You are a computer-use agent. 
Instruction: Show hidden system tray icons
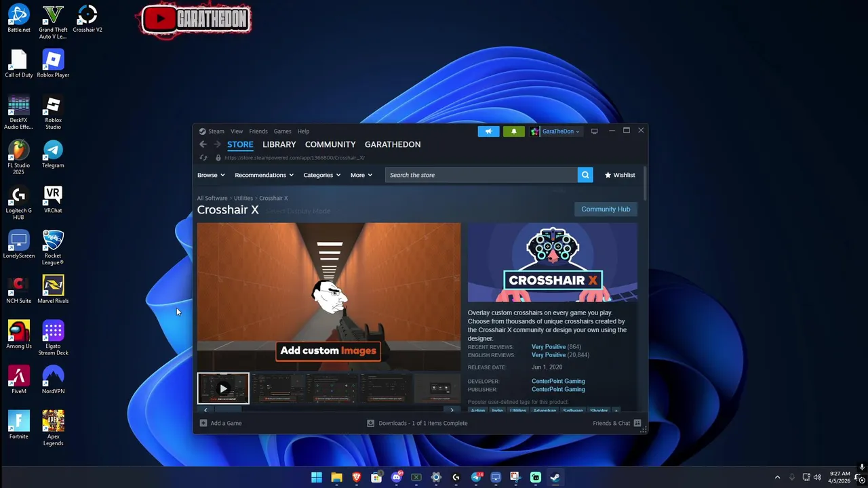pyautogui.click(x=777, y=477)
